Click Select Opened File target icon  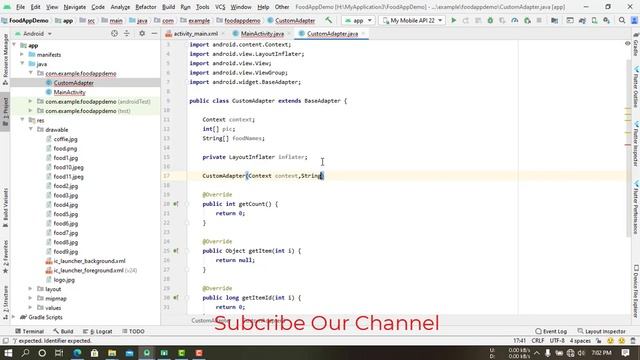pyautogui.click(x=114, y=33)
